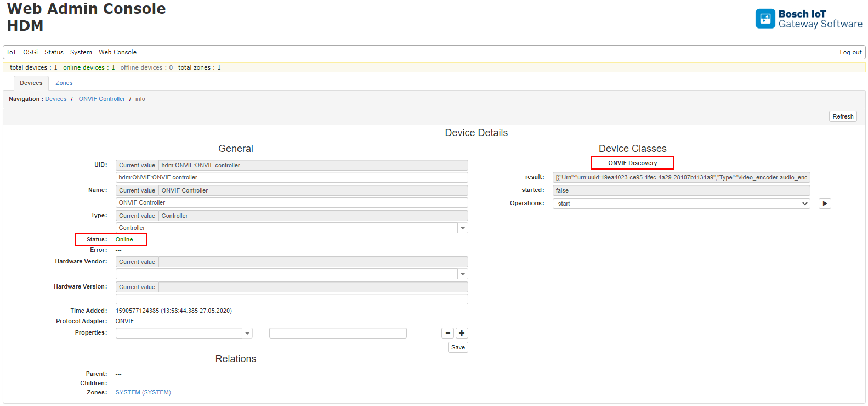The height and width of the screenshot is (406, 868).
Task: Open the OSGi menu
Action: [30, 53]
